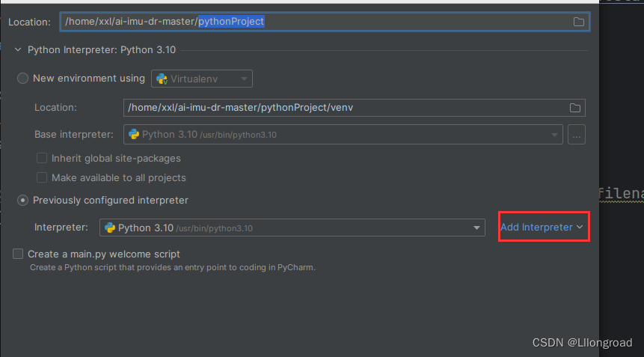Select Previously configured interpreter radio button

pyautogui.click(x=22, y=201)
